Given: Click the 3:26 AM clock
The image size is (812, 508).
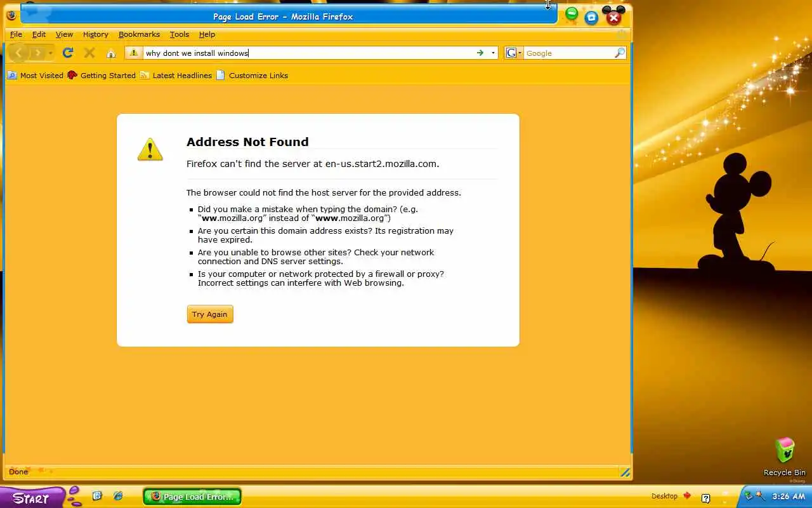Looking at the screenshot, I should (788, 497).
